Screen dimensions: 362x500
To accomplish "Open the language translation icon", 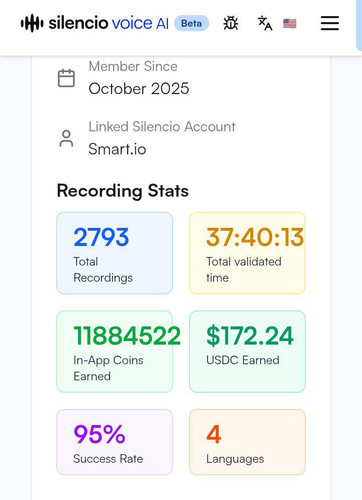I will click(x=265, y=23).
